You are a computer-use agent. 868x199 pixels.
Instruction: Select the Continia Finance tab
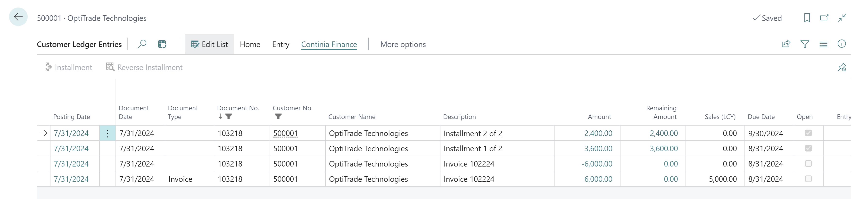point(329,44)
